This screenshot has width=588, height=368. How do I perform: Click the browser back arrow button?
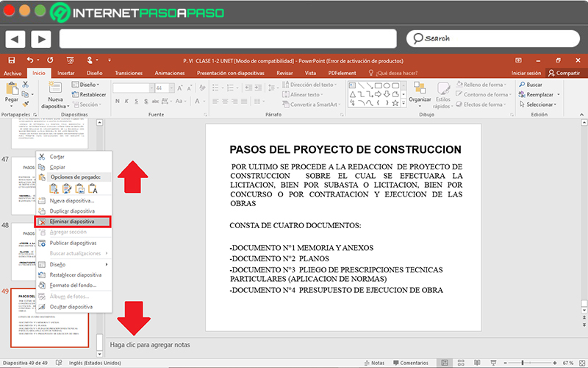(x=16, y=38)
